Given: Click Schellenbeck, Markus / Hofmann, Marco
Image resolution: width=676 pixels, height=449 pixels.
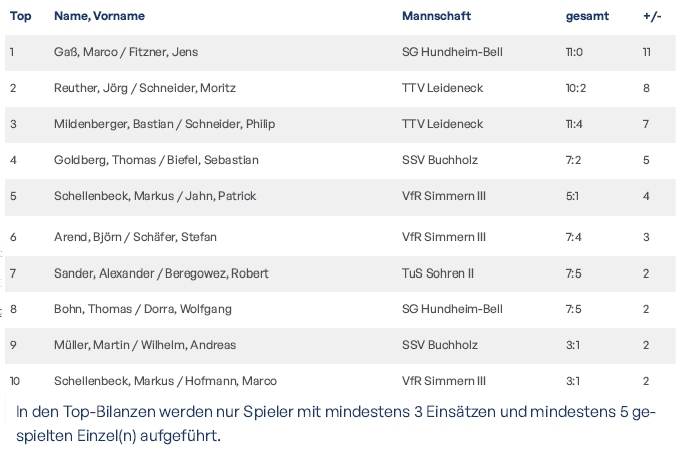Looking at the screenshot, I should tap(165, 381).
